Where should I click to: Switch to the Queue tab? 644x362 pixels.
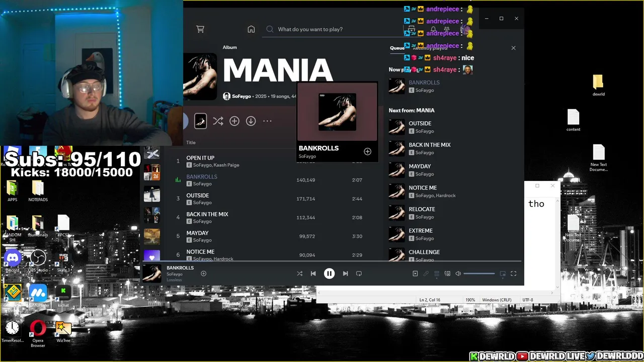coord(396,48)
